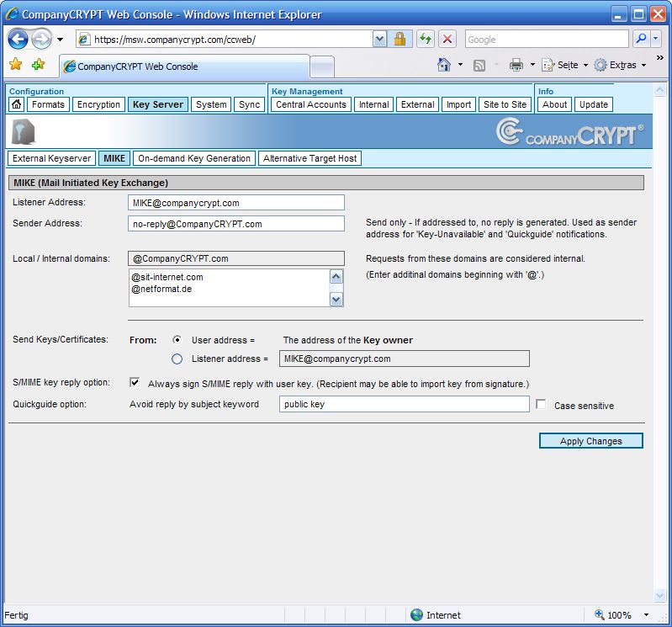The height and width of the screenshot is (627, 672).
Task: Open the recent pages arrow beside Forward
Action: [x=60, y=40]
